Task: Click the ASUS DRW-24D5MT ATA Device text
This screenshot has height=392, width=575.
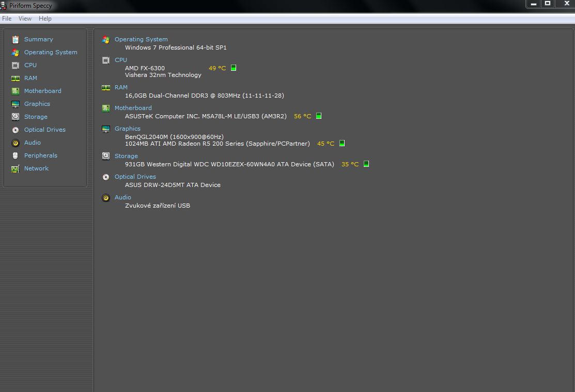Action: pyautogui.click(x=173, y=185)
